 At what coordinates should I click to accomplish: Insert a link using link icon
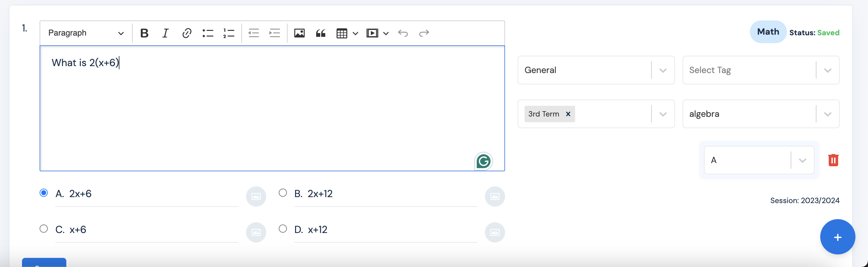pos(187,33)
